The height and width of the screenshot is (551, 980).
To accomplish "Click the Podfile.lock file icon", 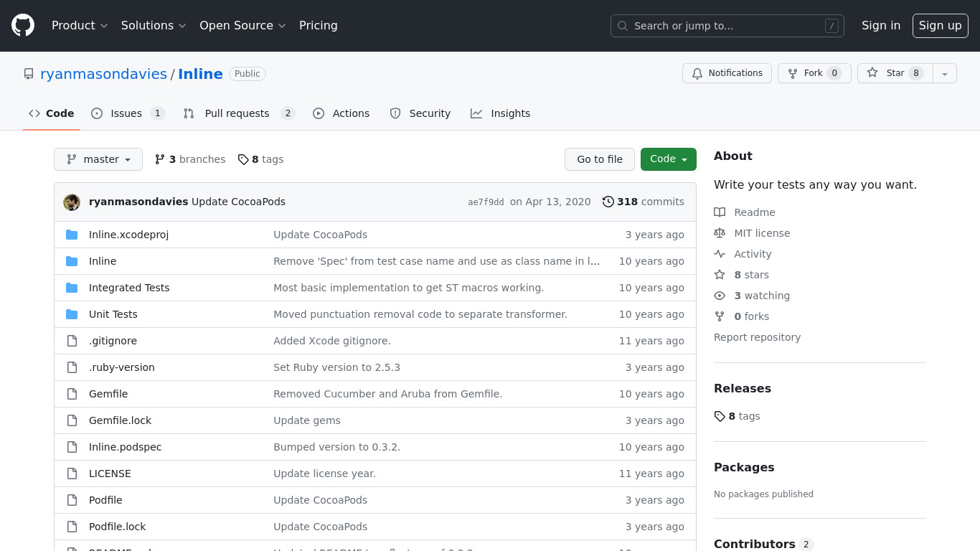I will tap(72, 527).
